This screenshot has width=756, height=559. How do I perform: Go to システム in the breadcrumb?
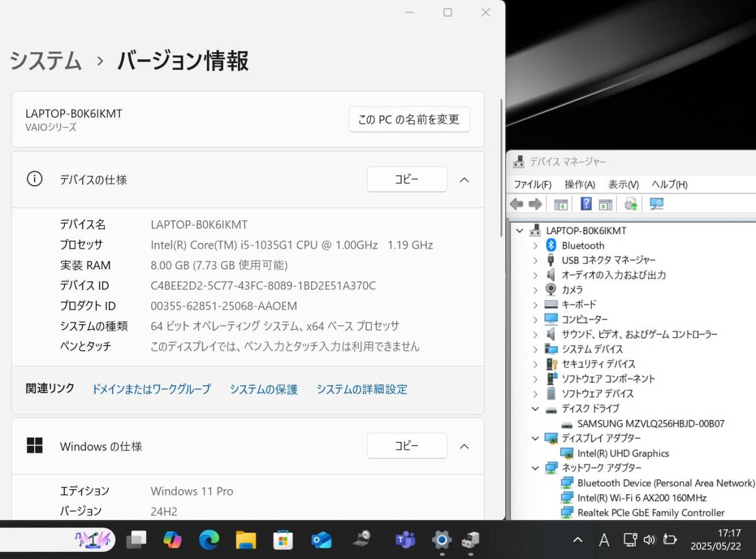pos(45,61)
